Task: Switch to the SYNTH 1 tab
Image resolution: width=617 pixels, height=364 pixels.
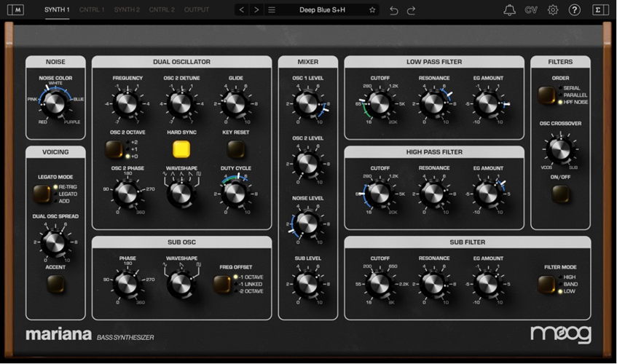Action: click(57, 9)
